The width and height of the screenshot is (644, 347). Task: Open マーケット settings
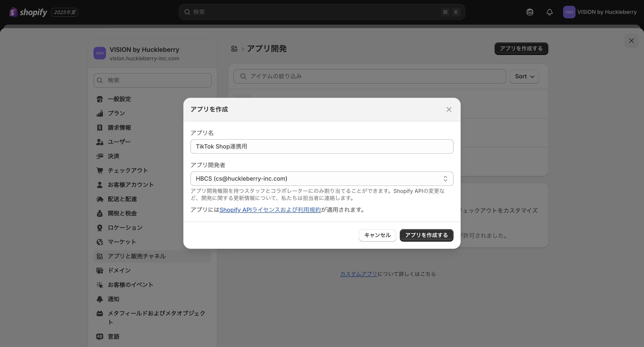(152, 242)
